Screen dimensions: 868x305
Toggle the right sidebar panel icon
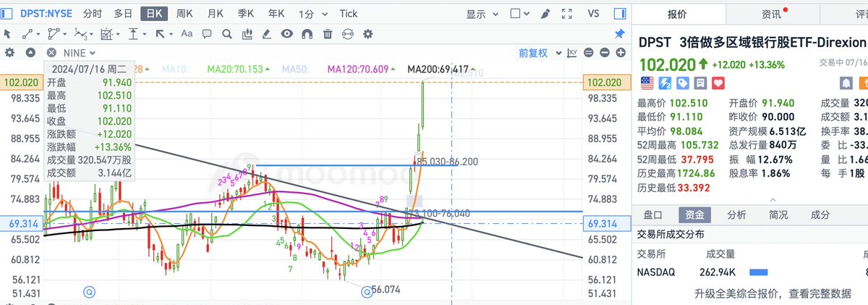click(620, 13)
